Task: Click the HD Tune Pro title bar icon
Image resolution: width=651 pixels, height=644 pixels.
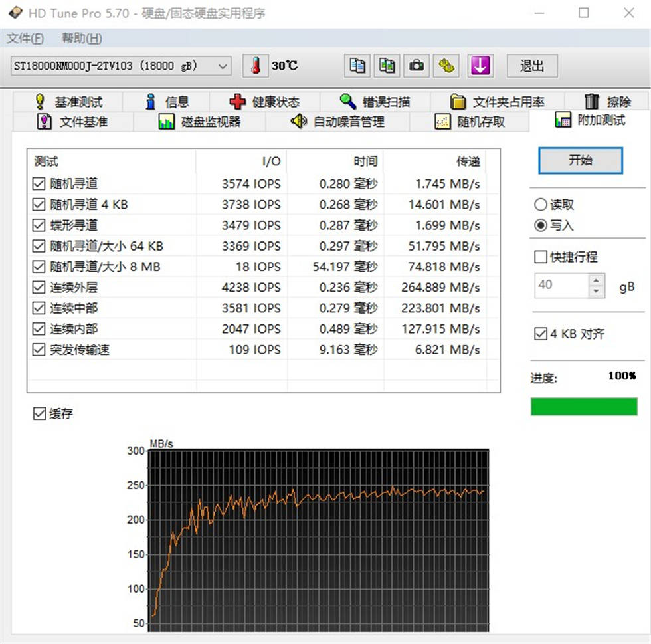Action: (x=15, y=13)
